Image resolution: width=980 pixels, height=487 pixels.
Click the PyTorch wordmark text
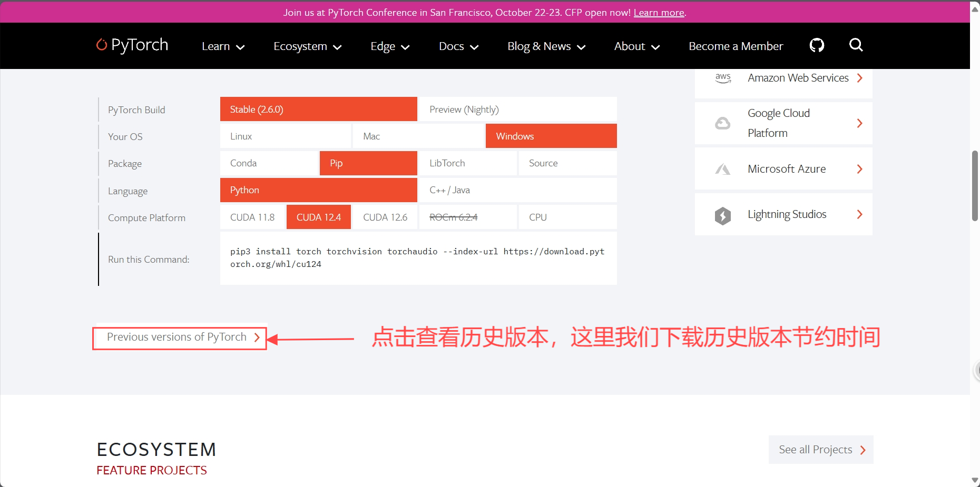pos(140,45)
